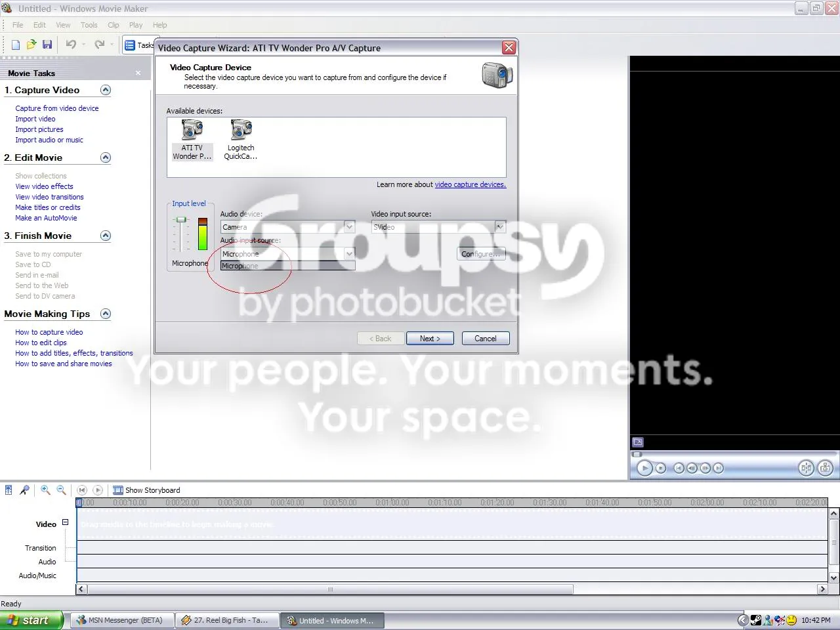The image size is (840, 630).
Task: Toggle the Tasks pane button
Action: point(139,45)
